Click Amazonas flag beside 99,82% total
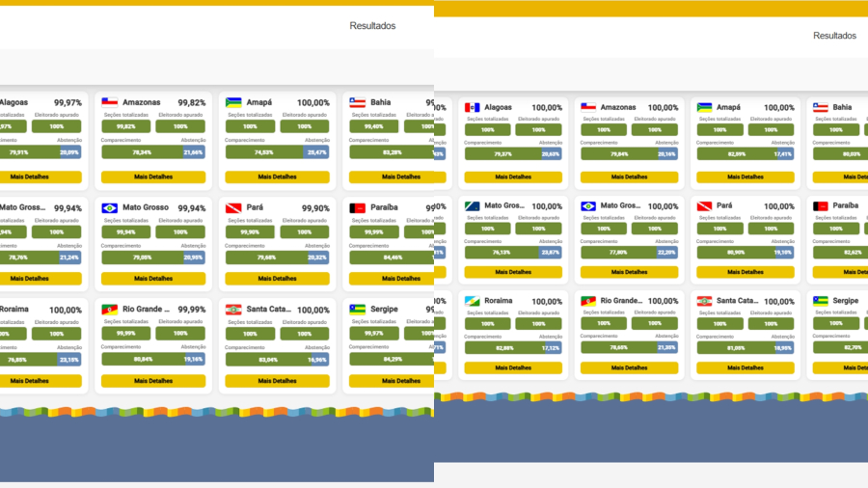The image size is (868, 488). click(x=110, y=102)
